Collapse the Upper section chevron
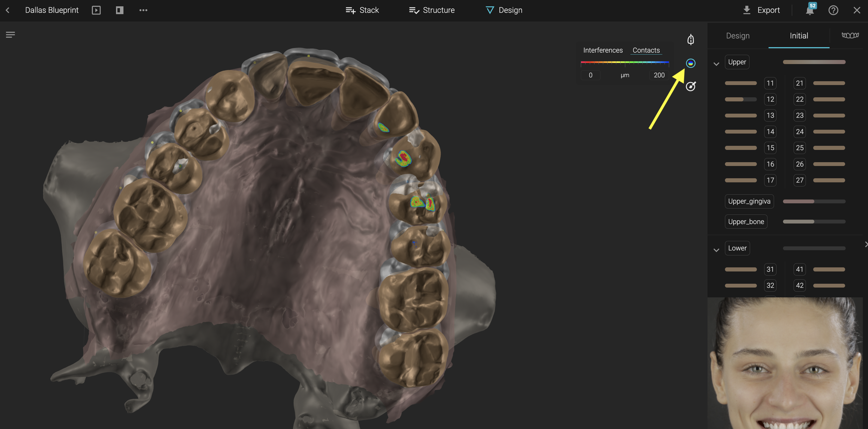 click(716, 64)
